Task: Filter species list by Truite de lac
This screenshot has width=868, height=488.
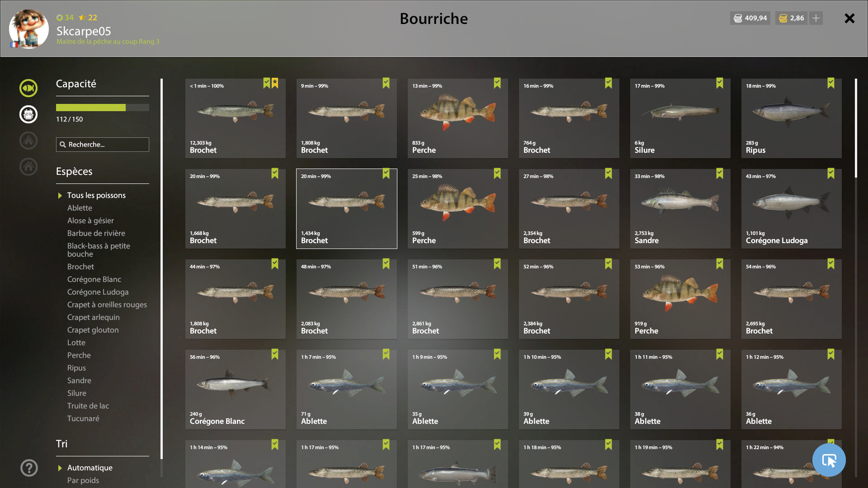Action: point(88,406)
